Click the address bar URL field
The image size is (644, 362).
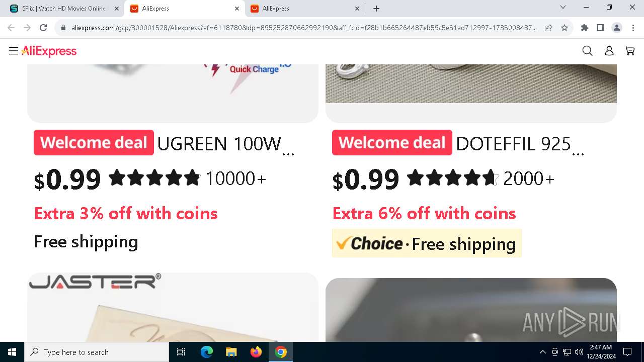[x=304, y=28]
